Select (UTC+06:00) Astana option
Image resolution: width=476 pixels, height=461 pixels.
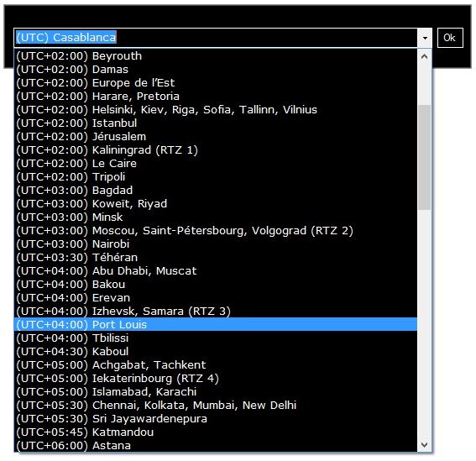coord(216,445)
